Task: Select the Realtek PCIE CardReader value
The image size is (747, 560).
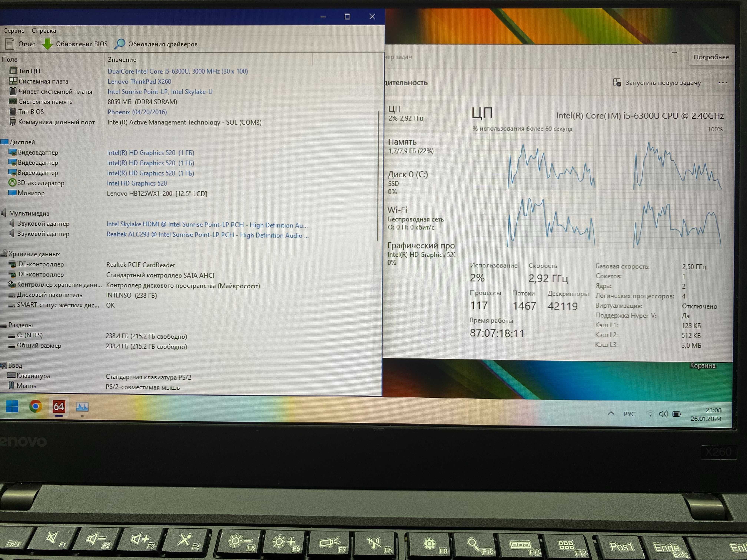Action: (x=140, y=265)
